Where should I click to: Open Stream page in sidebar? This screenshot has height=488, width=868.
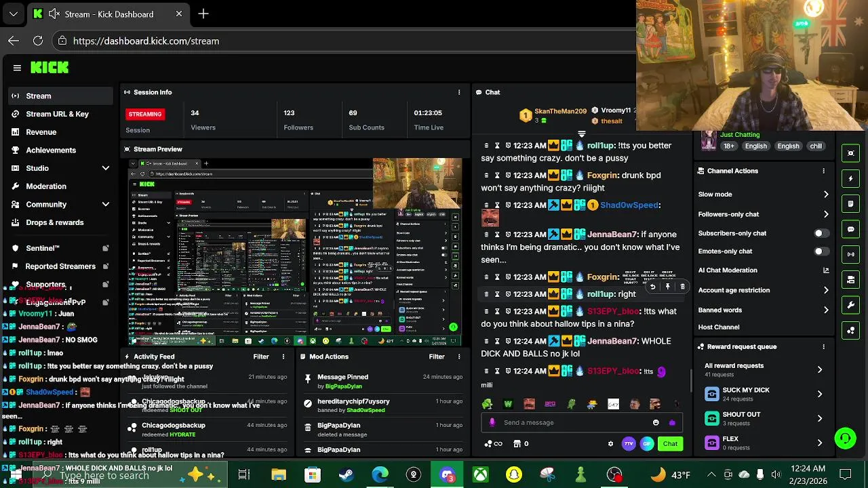click(x=61, y=96)
